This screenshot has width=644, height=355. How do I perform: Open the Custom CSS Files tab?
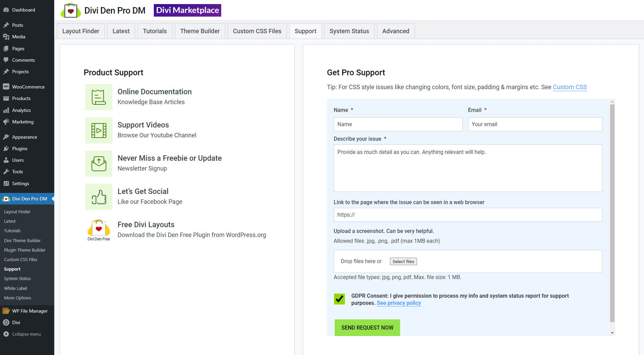(x=257, y=31)
